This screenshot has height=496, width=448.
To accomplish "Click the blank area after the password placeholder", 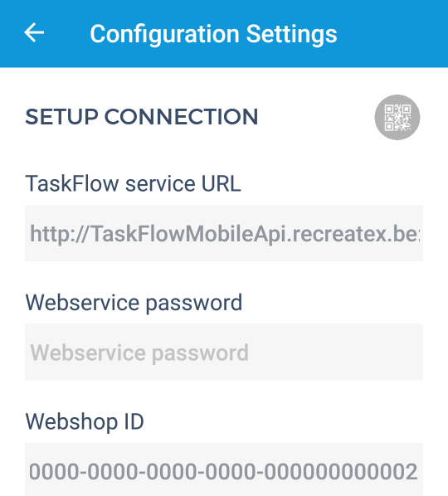I will [335, 352].
